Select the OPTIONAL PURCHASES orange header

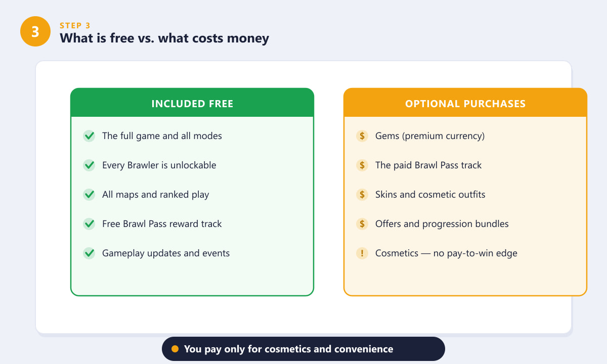465,103
